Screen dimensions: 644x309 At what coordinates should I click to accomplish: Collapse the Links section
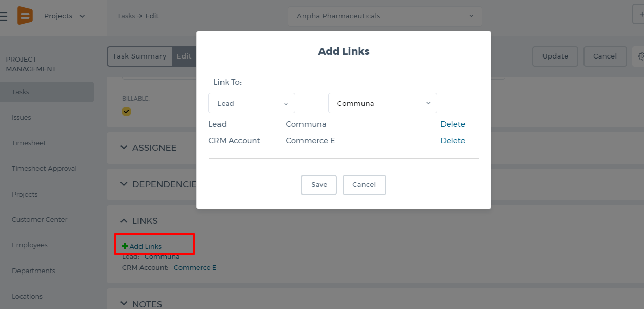pos(139,221)
